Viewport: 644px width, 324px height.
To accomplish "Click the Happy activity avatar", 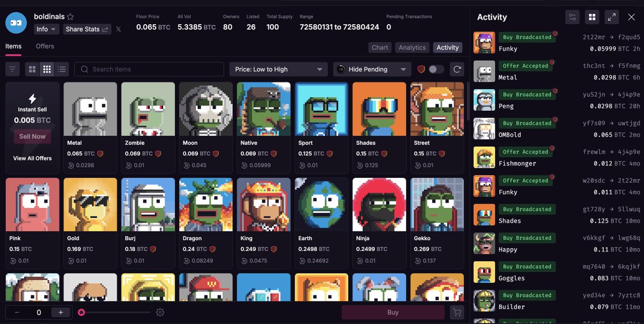I will coord(484,243).
